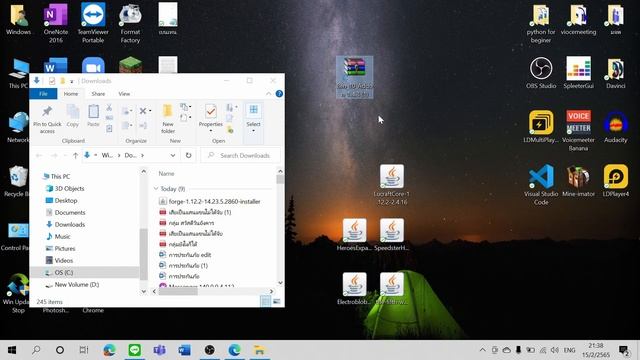The height and width of the screenshot is (360, 640).
Task: Switch to View ribbon tab
Action: [x=124, y=94]
